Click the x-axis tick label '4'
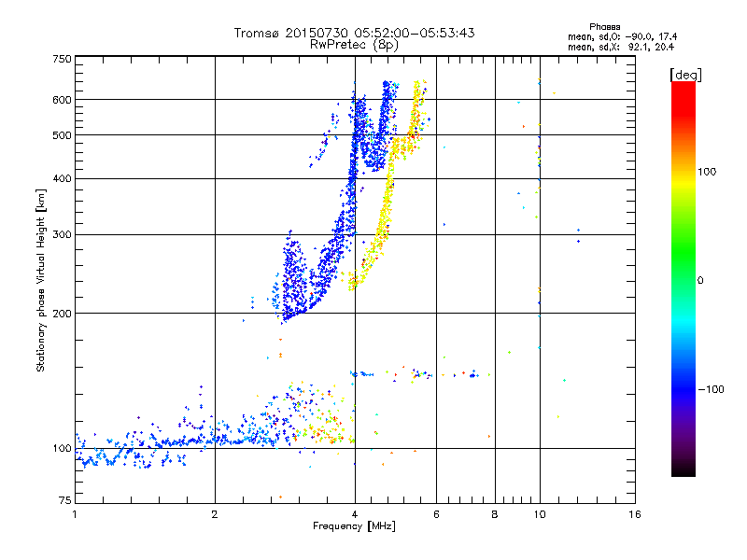Image resolution: width=747 pixels, height=560 pixels. coord(355,514)
